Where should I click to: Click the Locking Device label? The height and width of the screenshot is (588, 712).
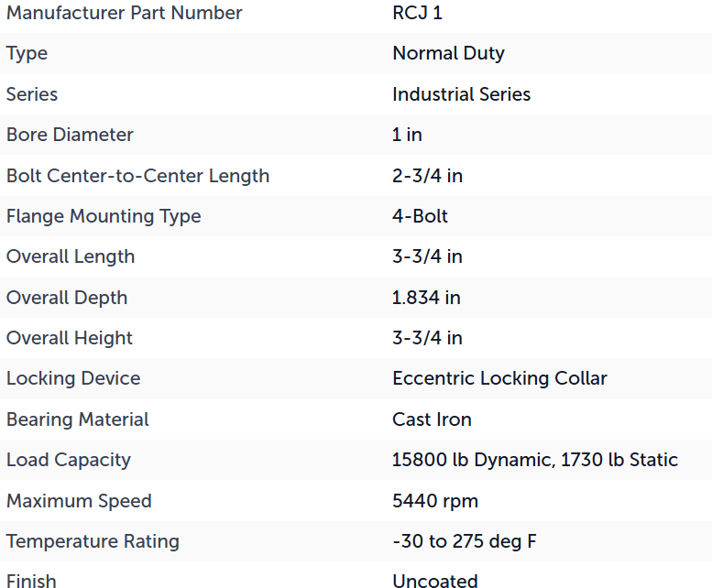click(x=73, y=378)
